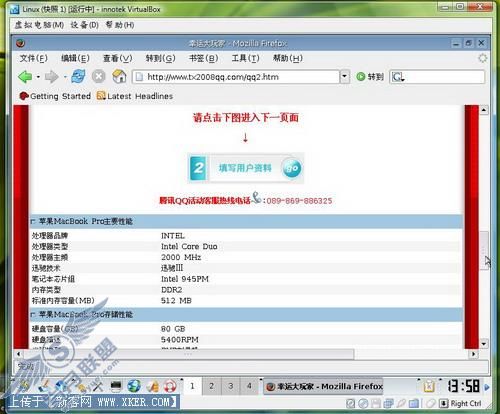
Task: Click the 苹果MacBook Pro主要性能 section header
Action: pyautogui.click(x=246, y=221)
